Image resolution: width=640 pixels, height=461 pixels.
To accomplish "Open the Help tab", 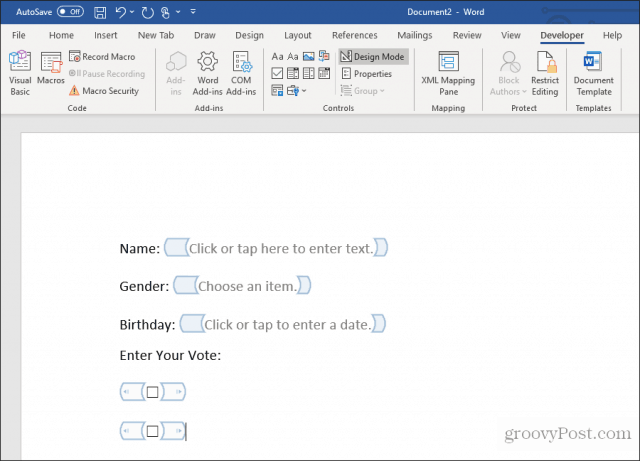I will pyautogui.click(x=612, y=35).
